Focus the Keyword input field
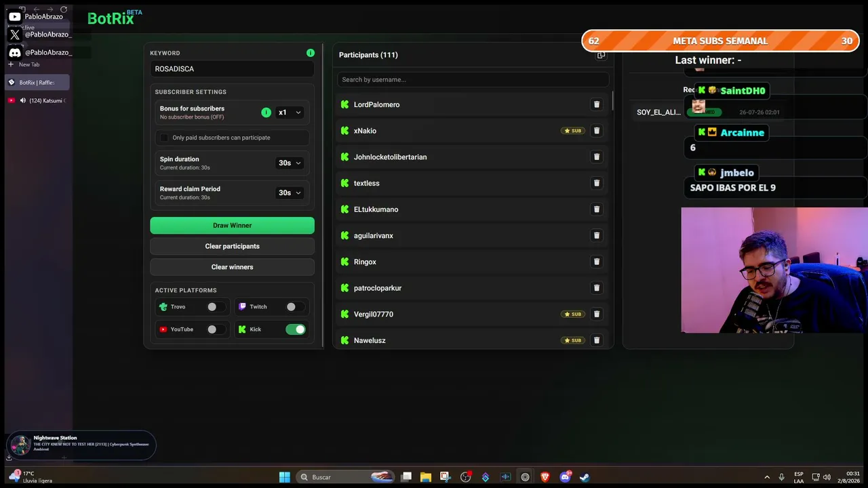This screenshot has width=868, height=488. coord(232,69)
